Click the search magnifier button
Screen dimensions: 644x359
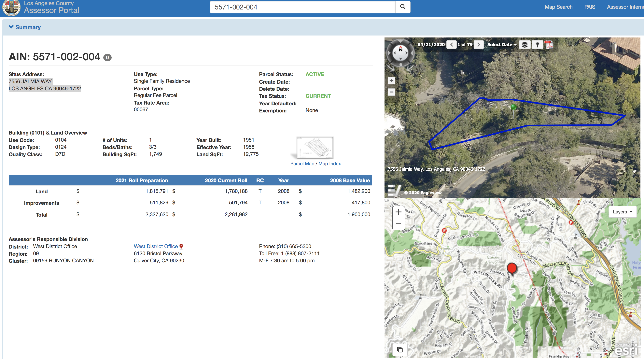tap(402, 7)
